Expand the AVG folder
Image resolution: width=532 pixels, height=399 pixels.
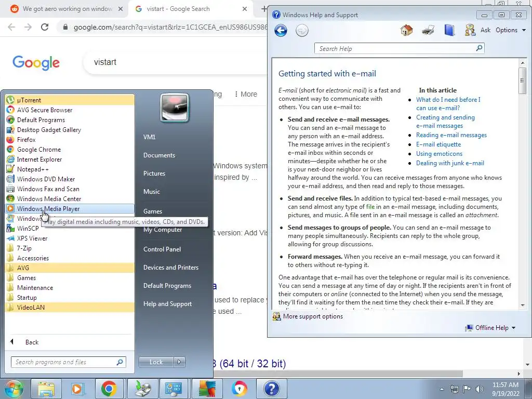70,268
